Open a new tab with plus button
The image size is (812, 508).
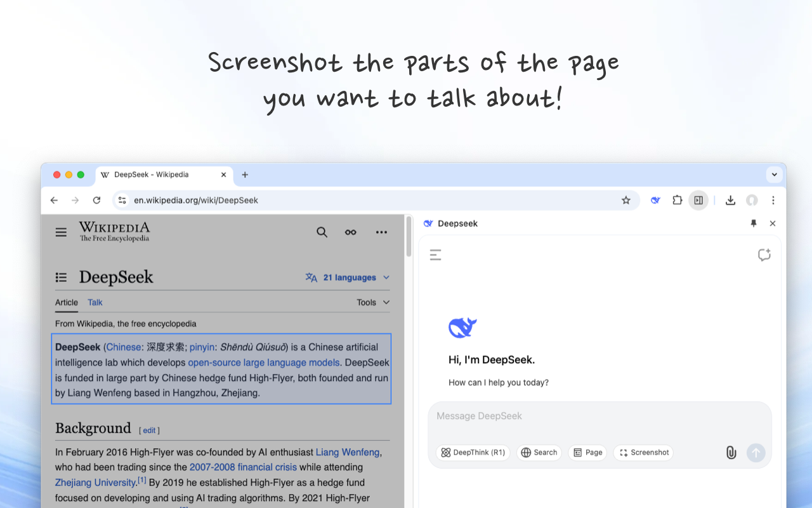[x=245, y=175]
